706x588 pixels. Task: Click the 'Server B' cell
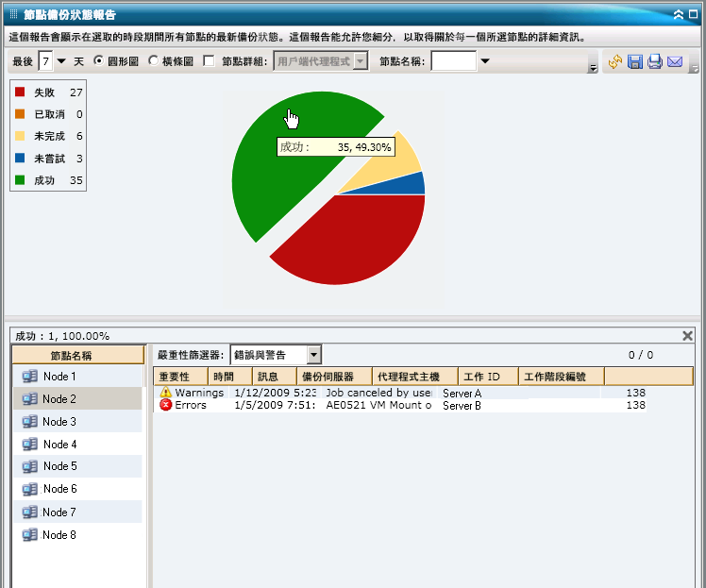click(462, 406)
